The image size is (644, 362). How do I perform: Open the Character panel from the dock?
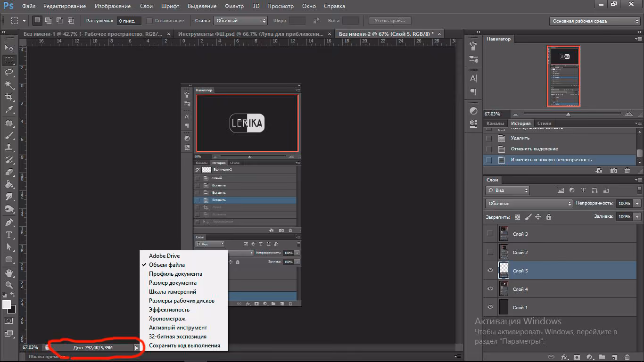click(474, 78)
